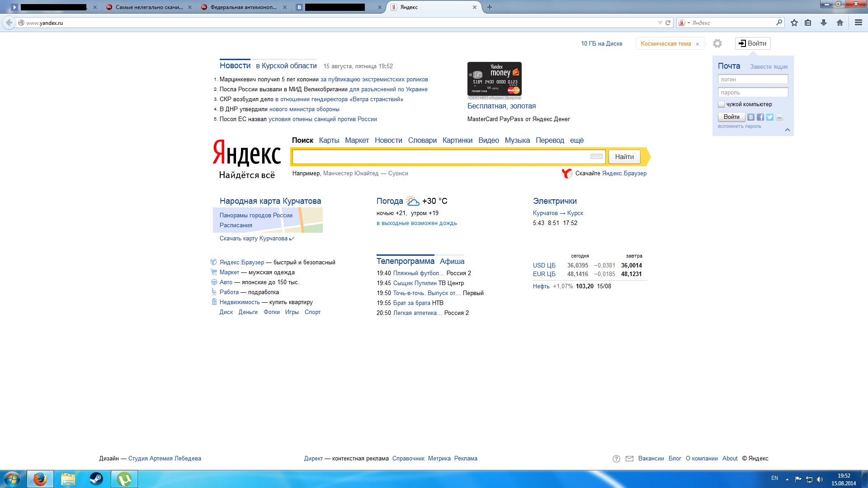Click the Yandex logo
The width and height of the screenshot is (868, 488).
(247, 153)
